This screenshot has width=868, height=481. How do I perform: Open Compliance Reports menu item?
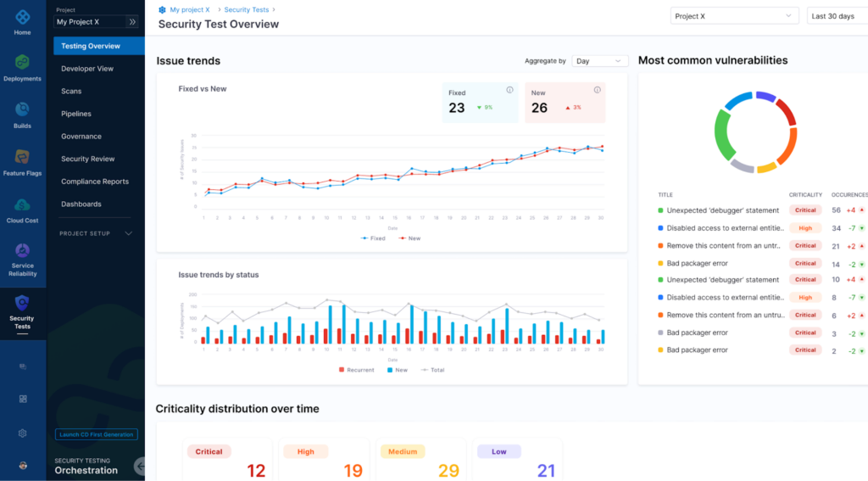[x=95, y=182]
